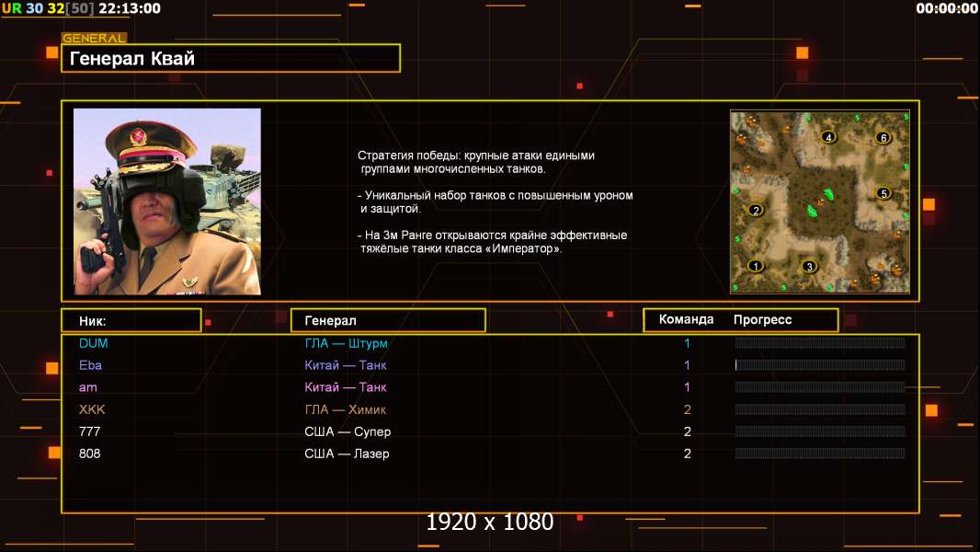Click the GENERAL label tag above the title
980x552 pixels.
pyautogui.click(x=94, y=39)
